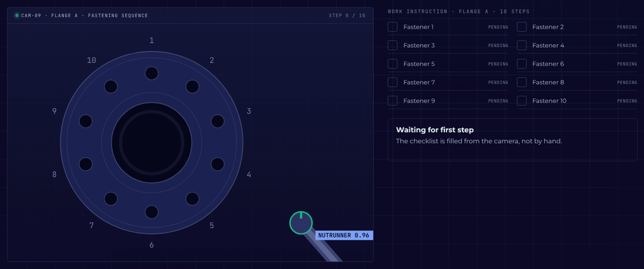Click the green nutrunner tool head

(301, 223)
